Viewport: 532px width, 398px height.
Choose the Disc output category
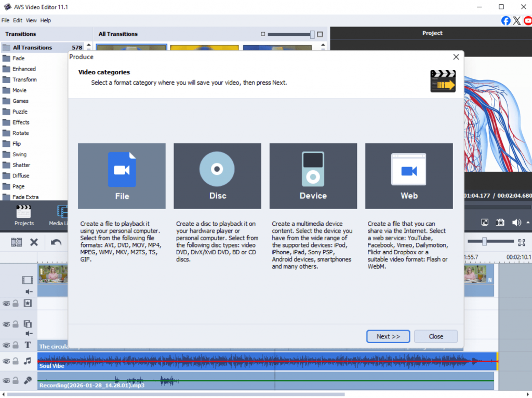pos(218,176)
